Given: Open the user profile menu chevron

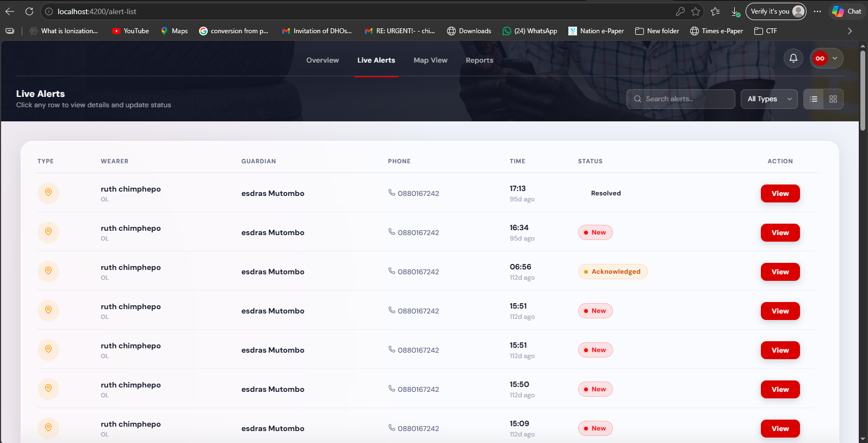Looking at the screenshot, I should coord(835,58).
